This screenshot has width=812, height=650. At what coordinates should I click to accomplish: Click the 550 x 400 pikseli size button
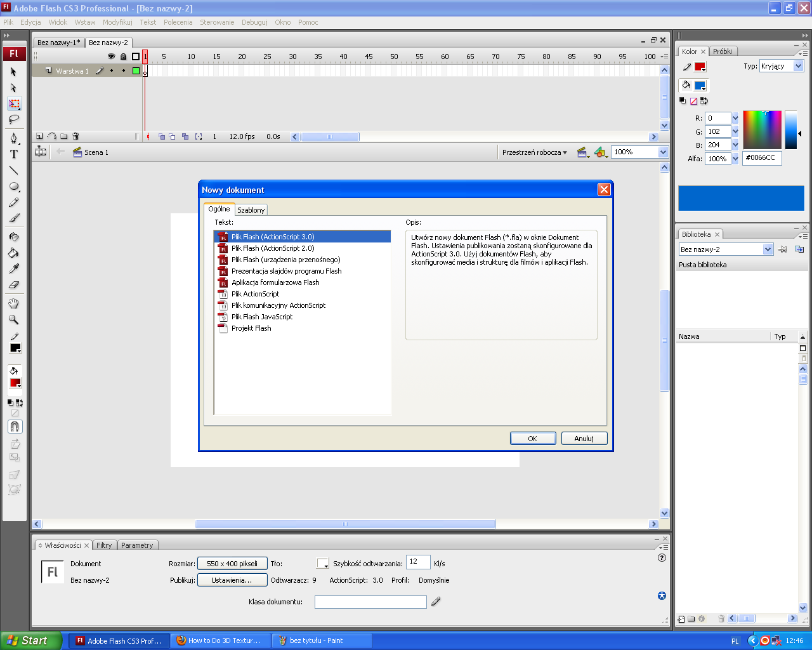coord(232,564)
